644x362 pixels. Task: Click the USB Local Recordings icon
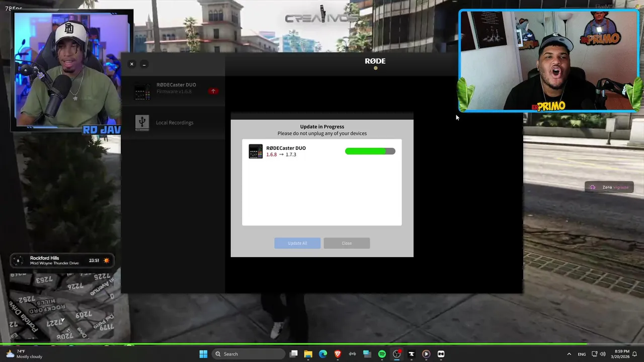tap(142, 123)
